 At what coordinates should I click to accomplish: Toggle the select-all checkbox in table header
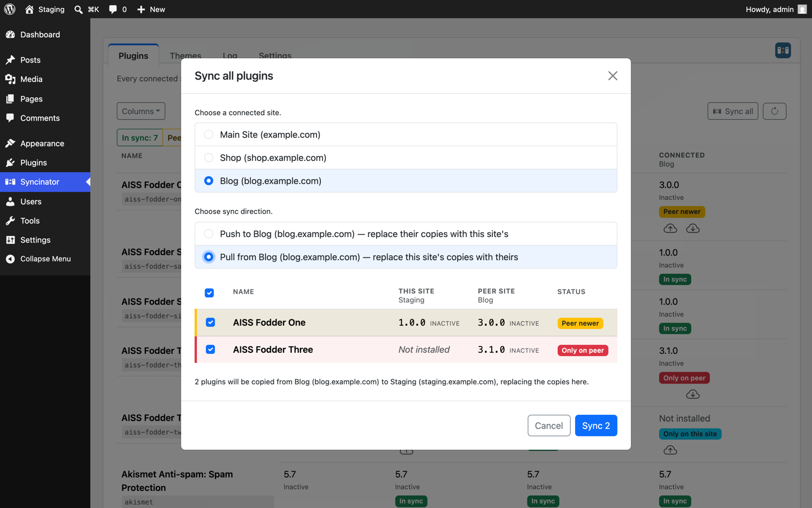click(x=209, y=292)
